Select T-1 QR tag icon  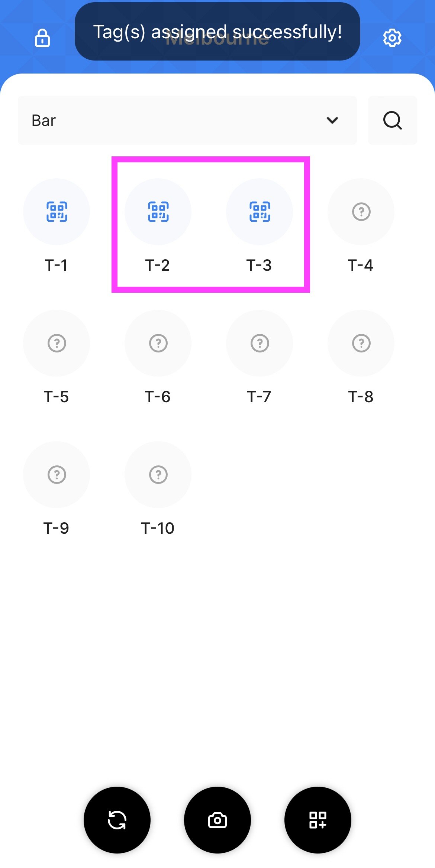point(57,212)
